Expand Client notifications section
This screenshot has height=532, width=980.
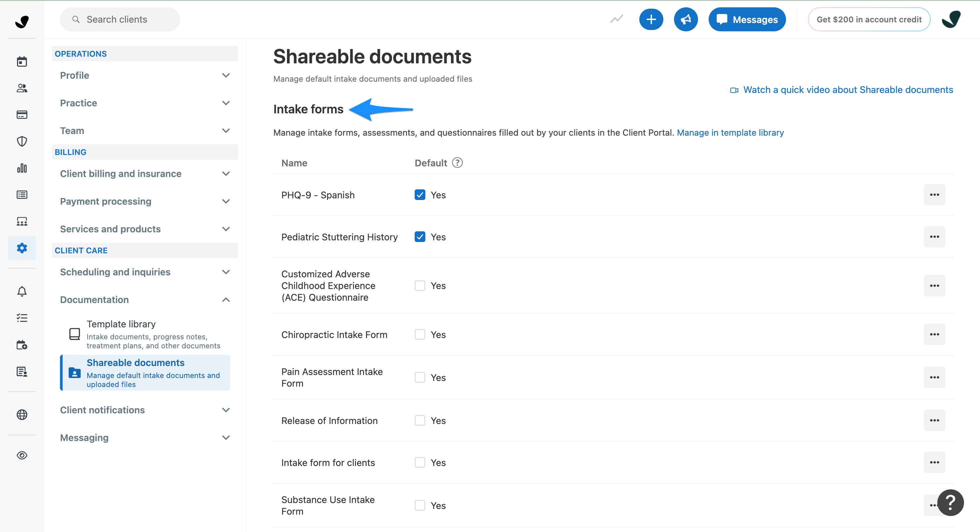pyautogui.click(x=145, y=410)
